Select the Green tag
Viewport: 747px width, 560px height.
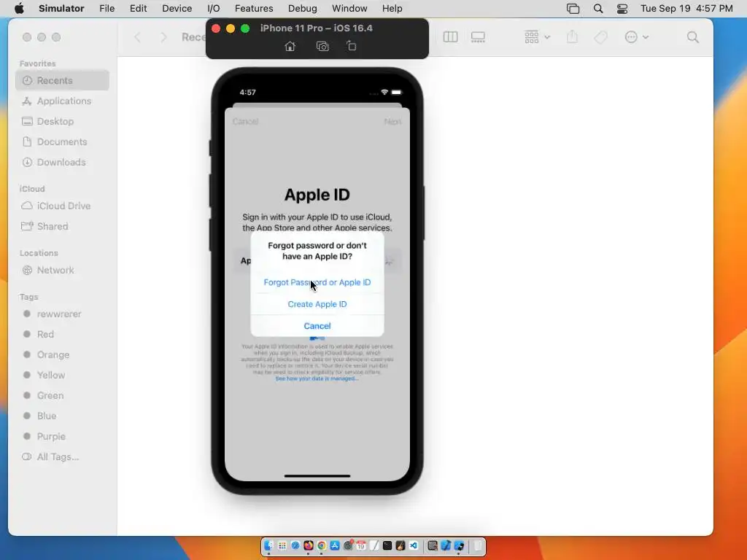click(63, 396)
